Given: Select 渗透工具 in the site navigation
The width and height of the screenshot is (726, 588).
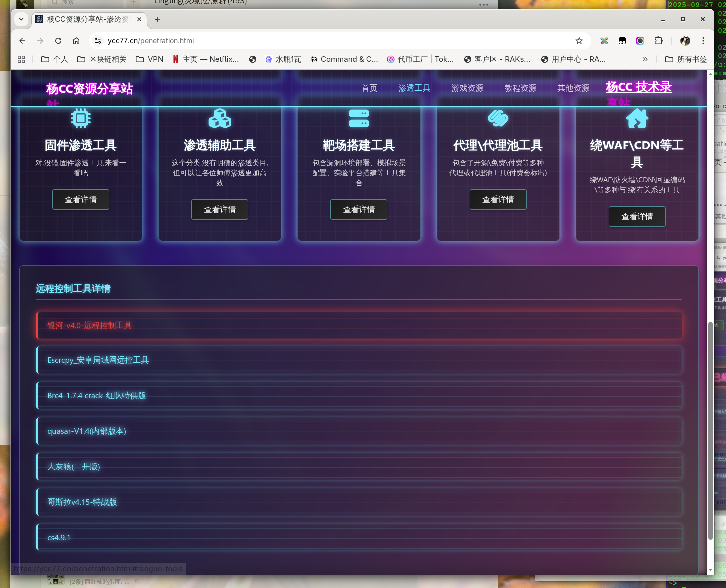Looking at the screenshot, I should [414, 88].
